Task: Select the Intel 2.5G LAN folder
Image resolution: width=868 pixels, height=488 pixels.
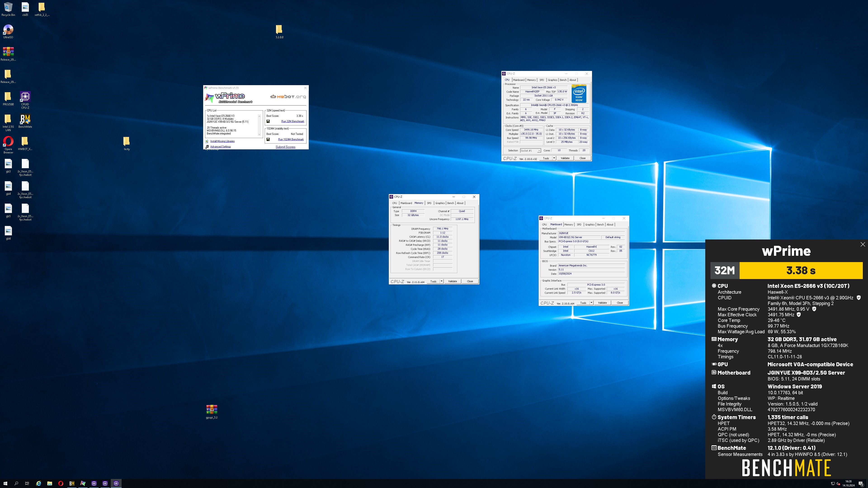Action: tap(8, 123)
